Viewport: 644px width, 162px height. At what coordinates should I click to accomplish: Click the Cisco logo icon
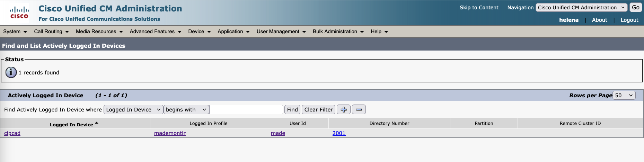point(19,13)
